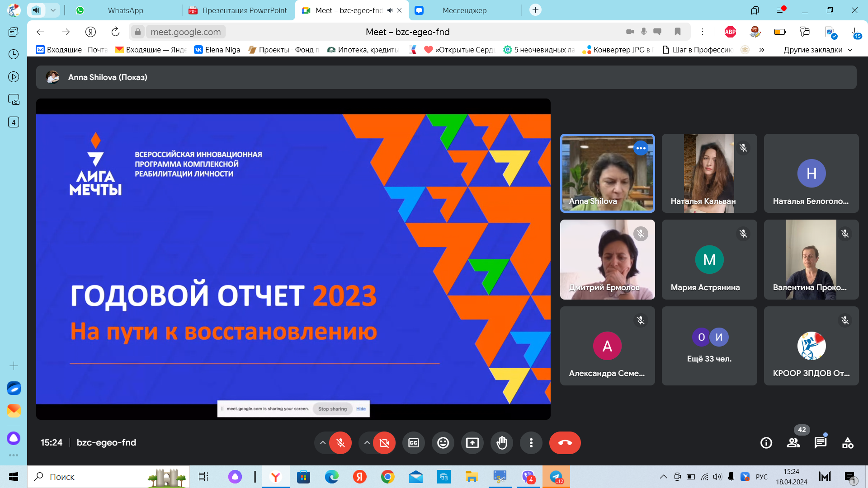
Task: Click the meet.google.com address field
Action: click(186, 32)
